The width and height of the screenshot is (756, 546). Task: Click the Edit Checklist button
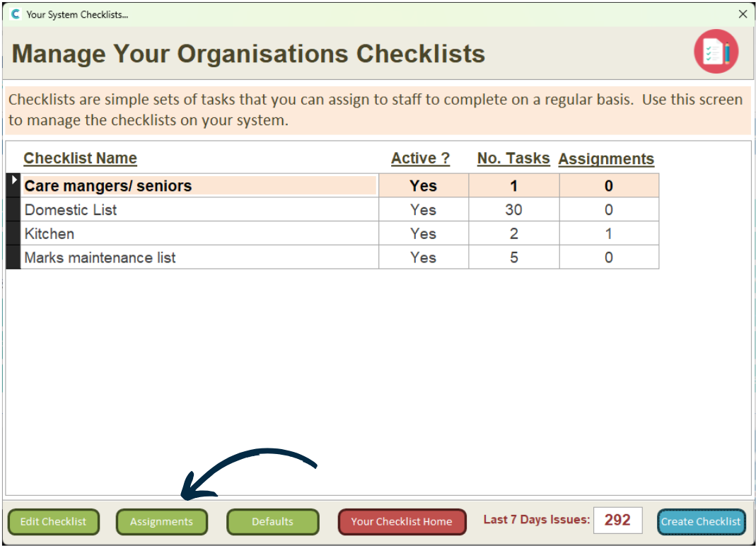pyautogui.click(x=53, y=522)
